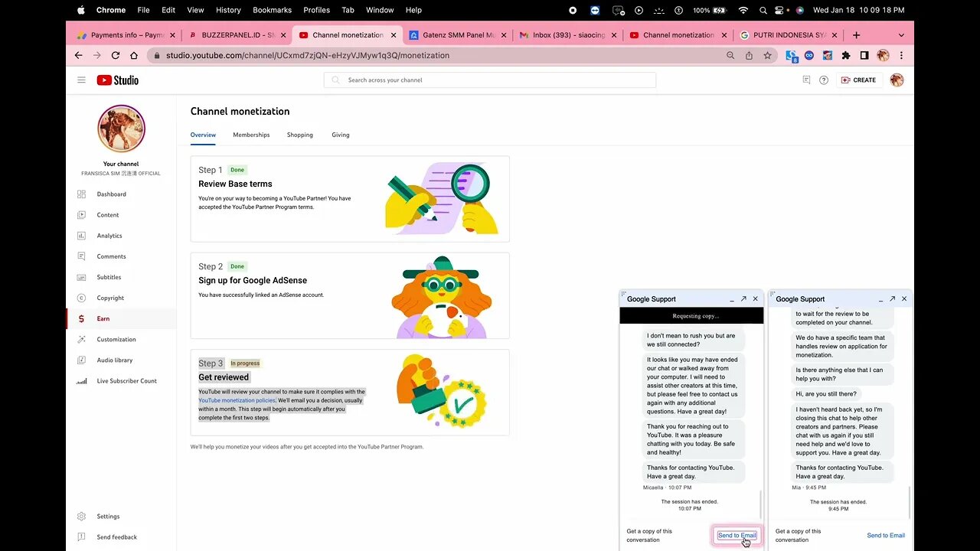Screen dimensions: 980x551
Task: Switch to Memberships tab
Action: click(x=251, y=135)
